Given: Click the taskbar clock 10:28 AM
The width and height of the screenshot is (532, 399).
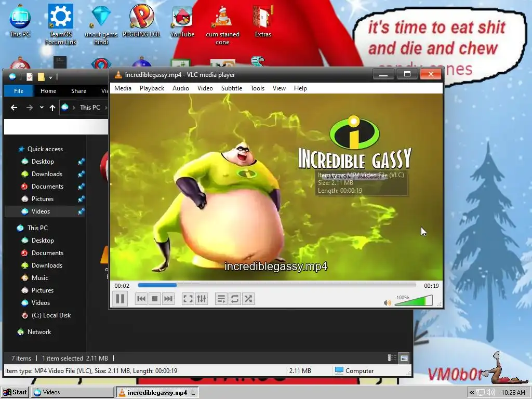Looking at the screenshot, I should coord(513,393).
